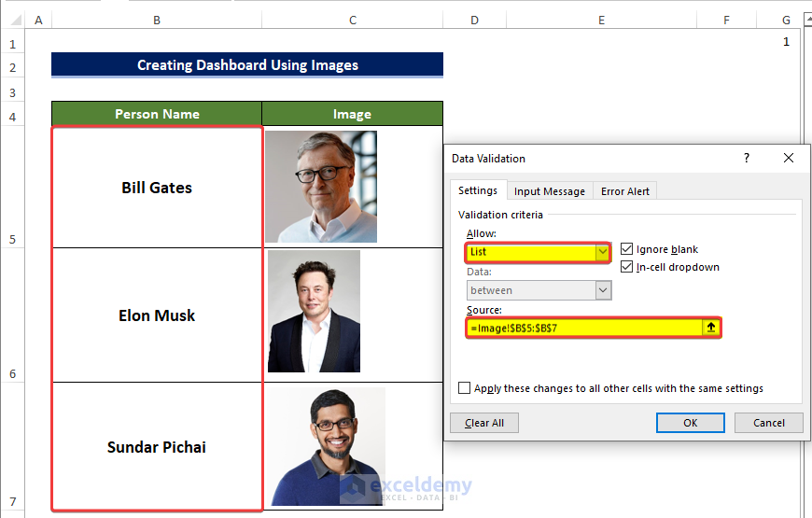Click the collapse range selector icon in Source field
This screenshot has width=812, height=518.
pyautogui.click(x=711, y=328)
